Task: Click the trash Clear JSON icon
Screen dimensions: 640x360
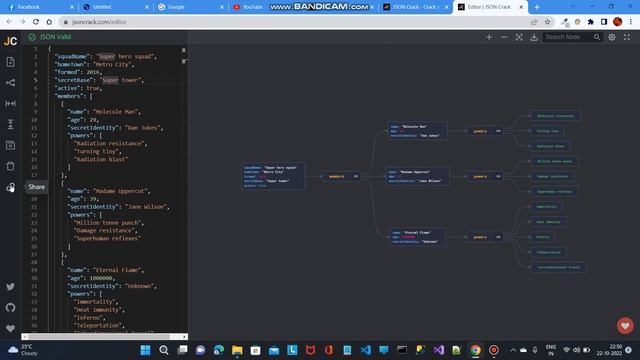Action: [11, 166]
